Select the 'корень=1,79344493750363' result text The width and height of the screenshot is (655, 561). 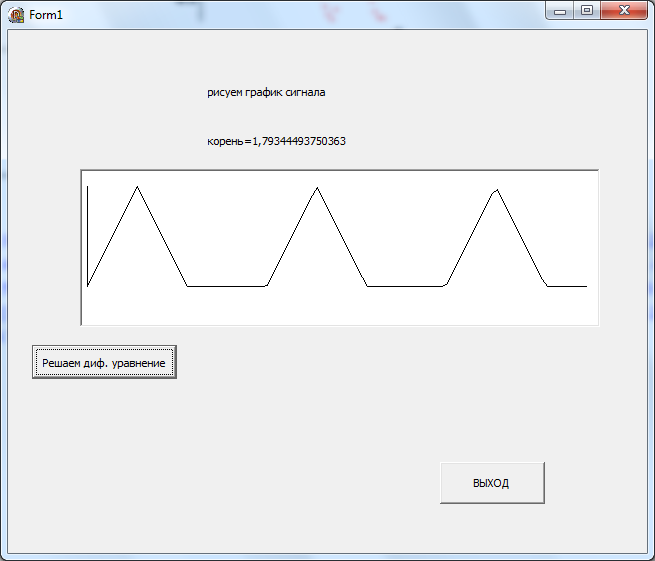pos(277,141)
